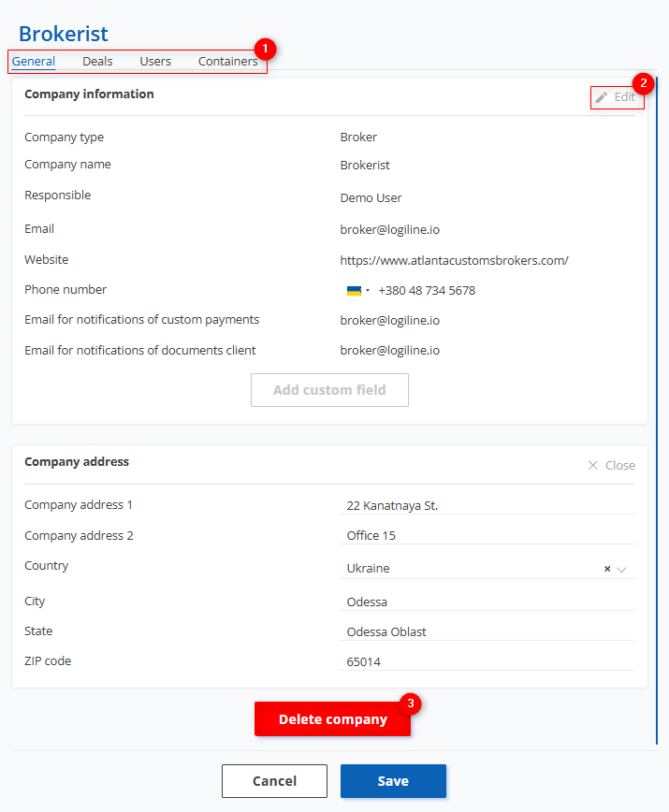Click the blue Save button

pyautogui.click(x=393, y=781)
